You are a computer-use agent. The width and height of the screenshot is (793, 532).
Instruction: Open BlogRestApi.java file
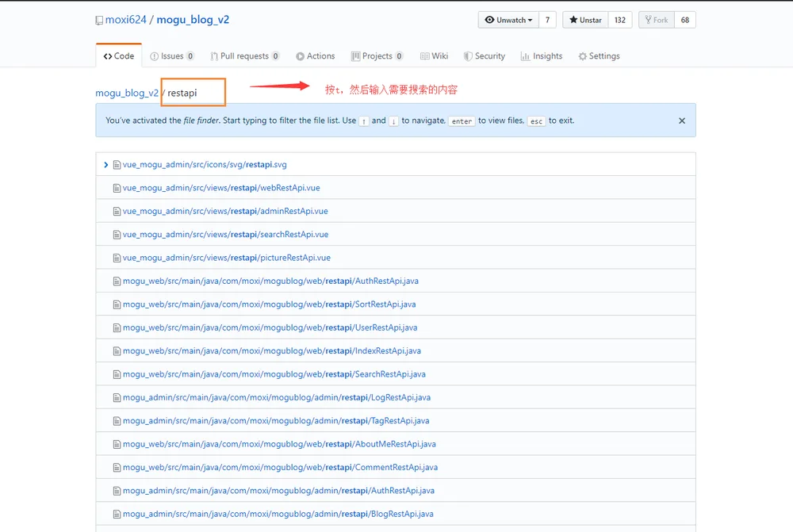[x=278, y=514]
